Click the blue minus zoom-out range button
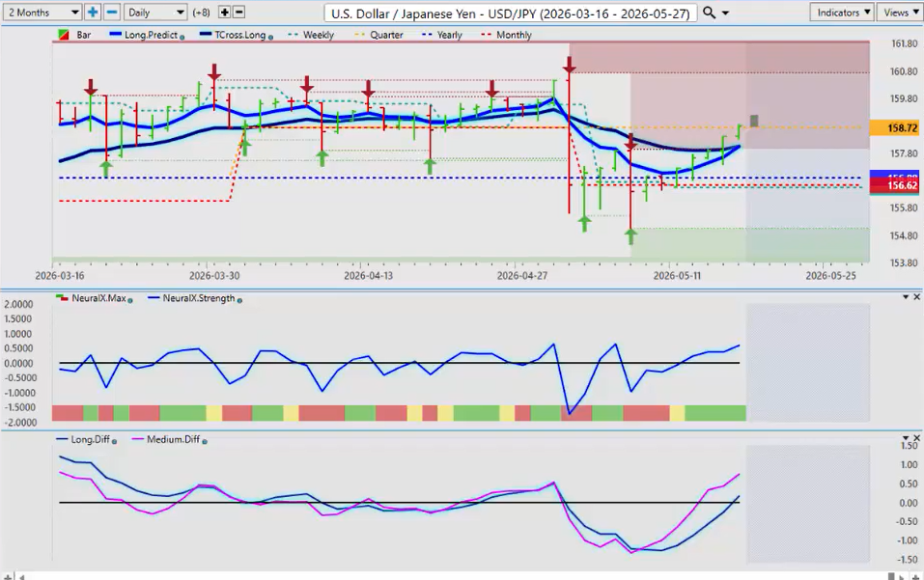 (x=113, y=12)
